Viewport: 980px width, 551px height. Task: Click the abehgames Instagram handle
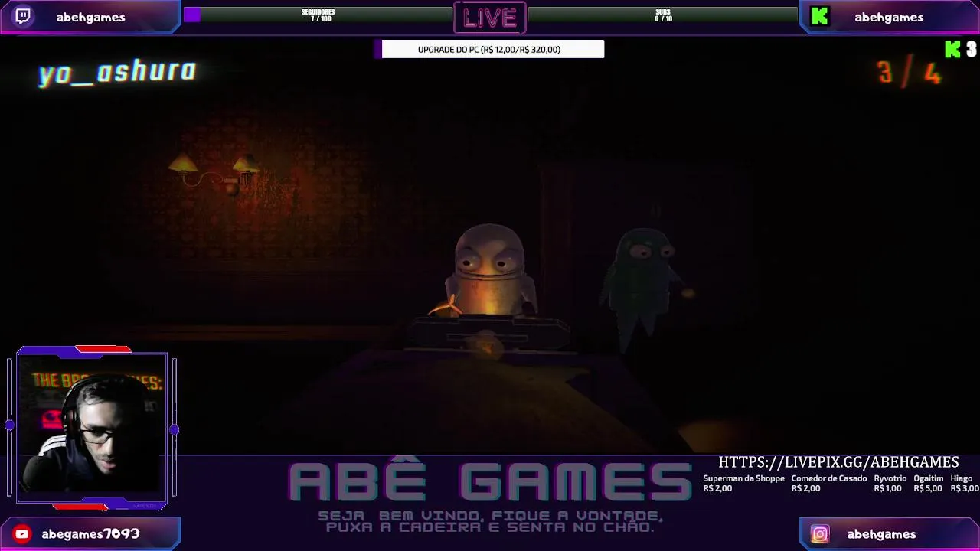tap(881, 534)
